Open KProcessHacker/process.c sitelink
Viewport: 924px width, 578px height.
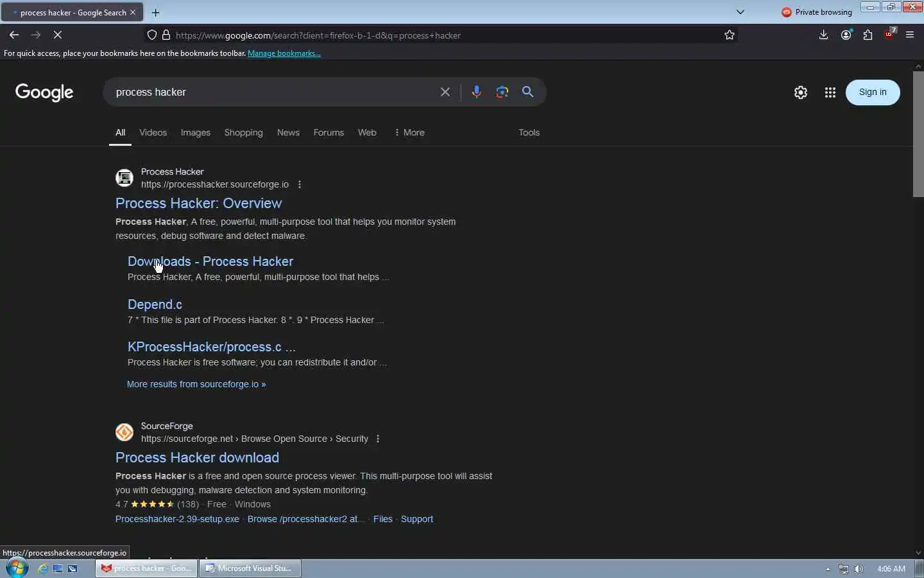pos(212,347)
